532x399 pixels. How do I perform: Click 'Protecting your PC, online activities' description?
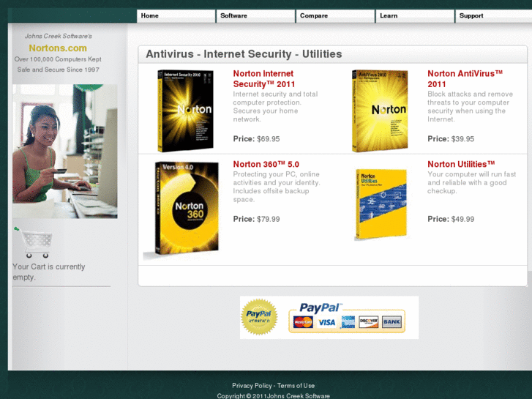point(276,187)
